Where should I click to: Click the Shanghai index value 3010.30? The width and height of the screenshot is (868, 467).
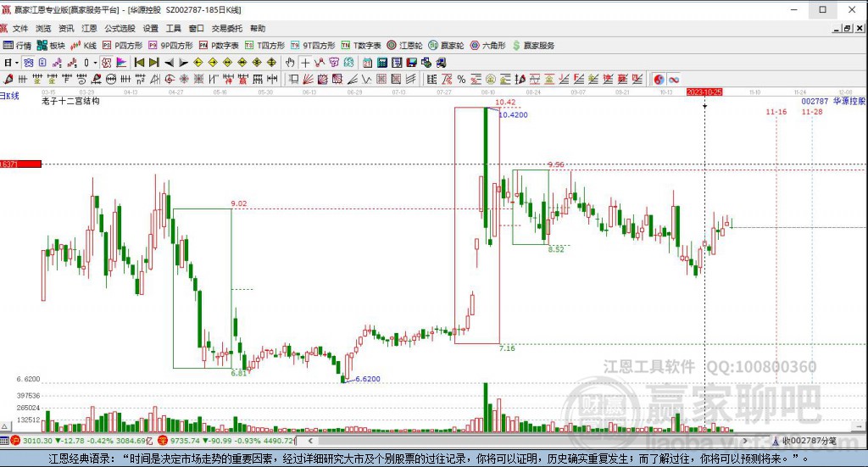click(37, 441)
